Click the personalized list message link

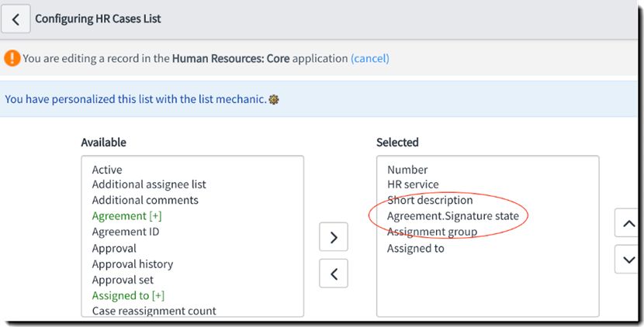tap(136, 99)
